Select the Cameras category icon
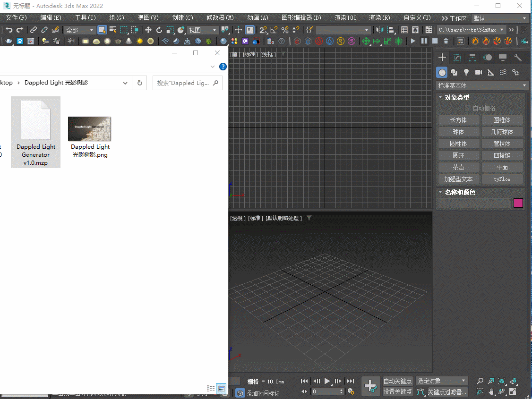Screen dimensions: 532x399 [x=479, y=73]
